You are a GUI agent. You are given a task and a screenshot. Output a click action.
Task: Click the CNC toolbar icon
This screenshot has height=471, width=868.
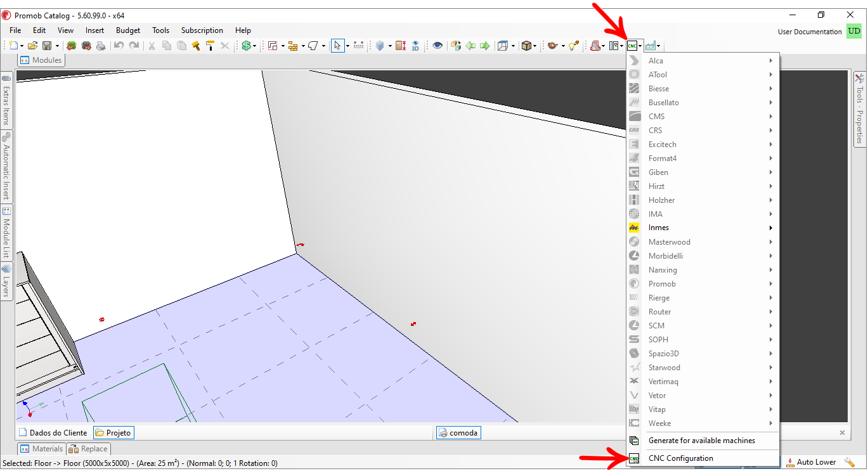pyautogui.click(x=632, y=46)
